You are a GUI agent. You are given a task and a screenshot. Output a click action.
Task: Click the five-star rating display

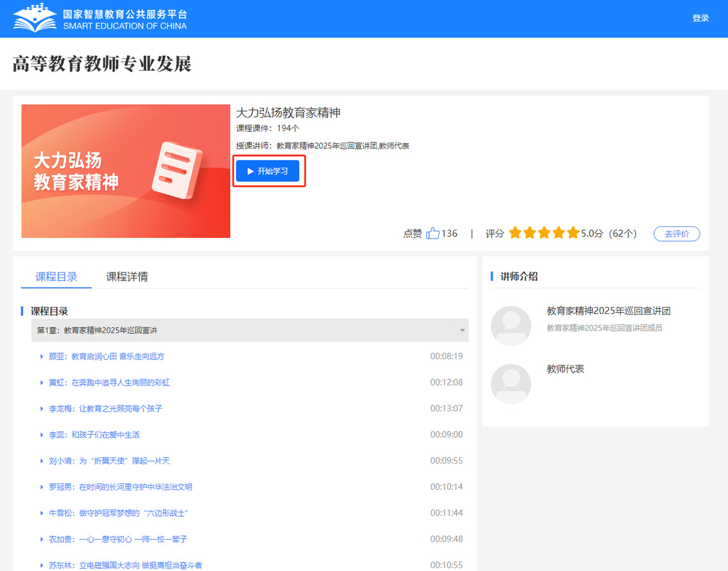[544, 233]
